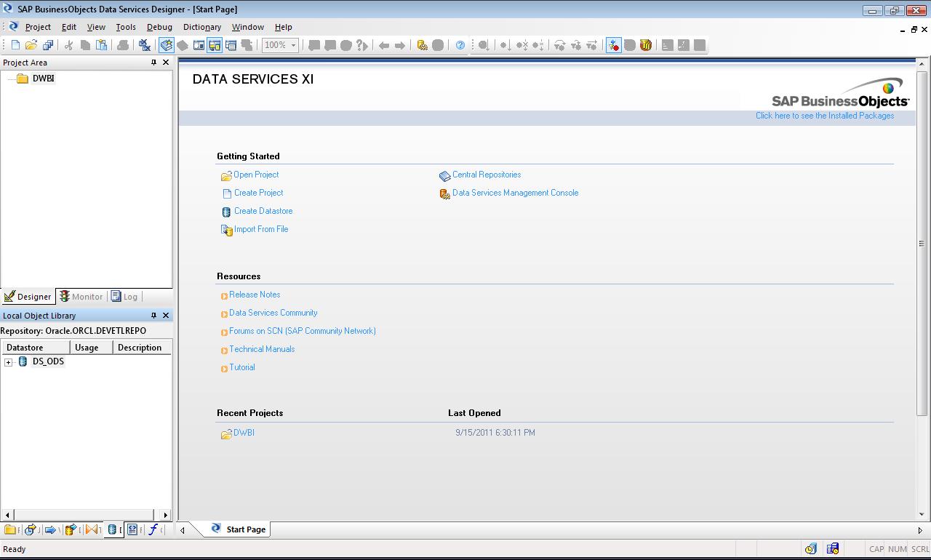This screenshot has width=931, height=560.
Task: Click the gold funnel filter toolbar icon
Action: (x=646, y=45)
